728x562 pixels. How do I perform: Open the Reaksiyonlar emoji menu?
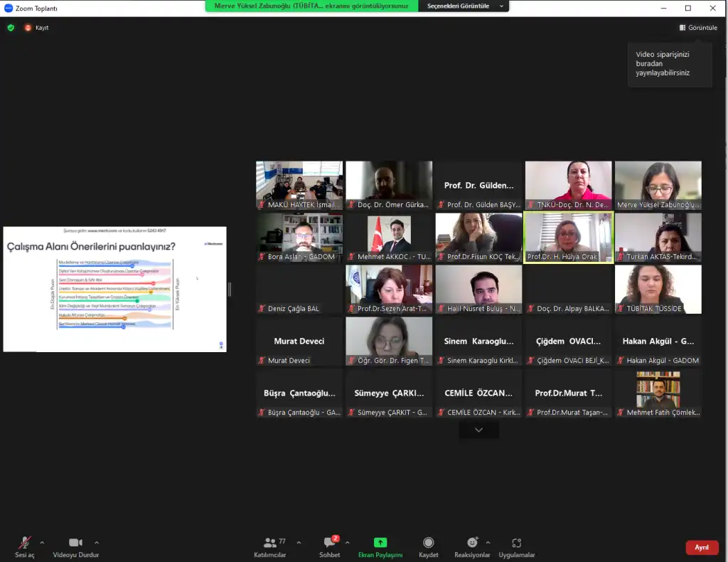click(x=472, y=543)
